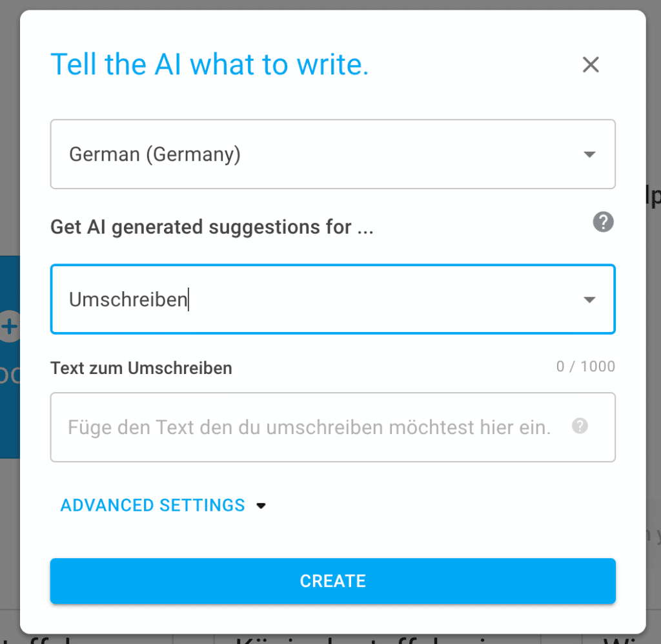This screenshot has height=644, width=661.
Task: Click the disclosure triangle next to ADVANCED SETTINGS
Action: (261, 506)
